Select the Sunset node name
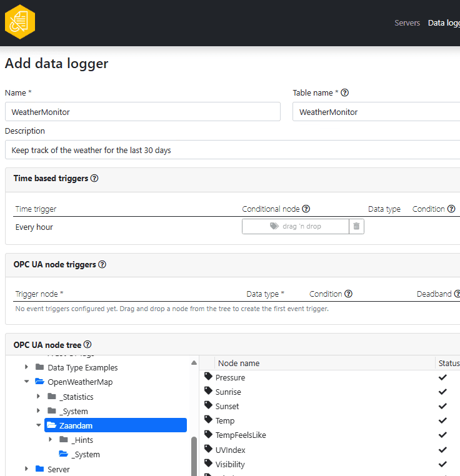 (x=227, y=406)
